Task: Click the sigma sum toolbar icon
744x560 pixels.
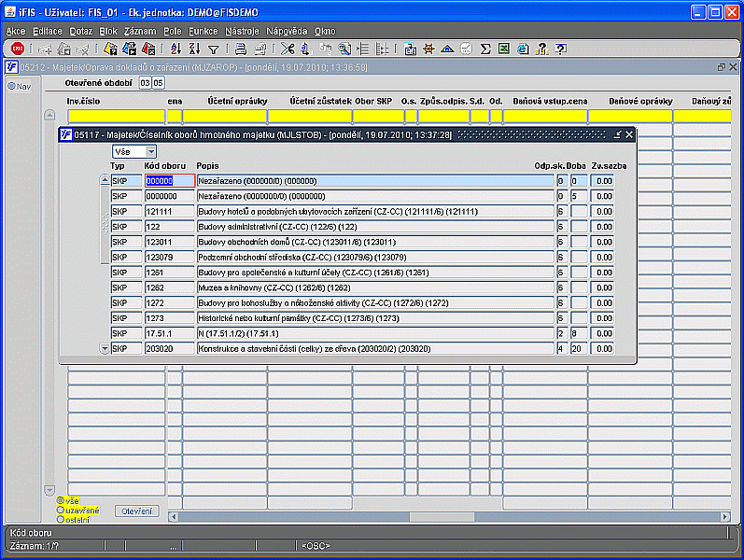Action: point(484,49)
